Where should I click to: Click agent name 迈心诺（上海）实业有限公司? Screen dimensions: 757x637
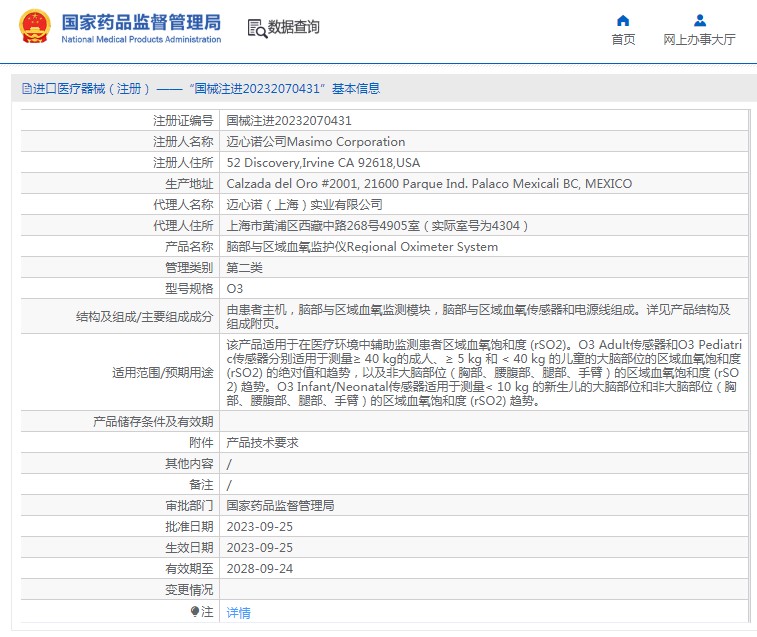pos(305,205)
